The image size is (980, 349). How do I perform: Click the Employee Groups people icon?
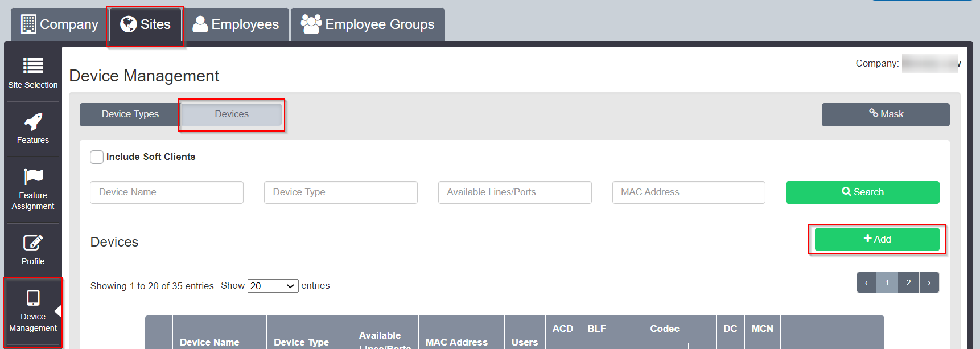pyautogui.click(x=311, y=24)
